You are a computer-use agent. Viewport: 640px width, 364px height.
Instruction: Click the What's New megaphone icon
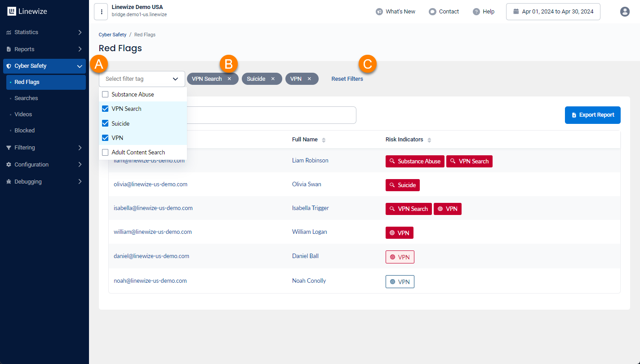click(x=379, y=12)
